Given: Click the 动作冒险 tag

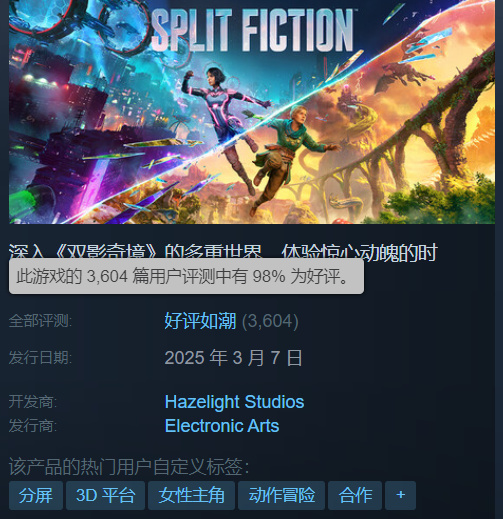Looking at the screenshot, I should 281,495.
